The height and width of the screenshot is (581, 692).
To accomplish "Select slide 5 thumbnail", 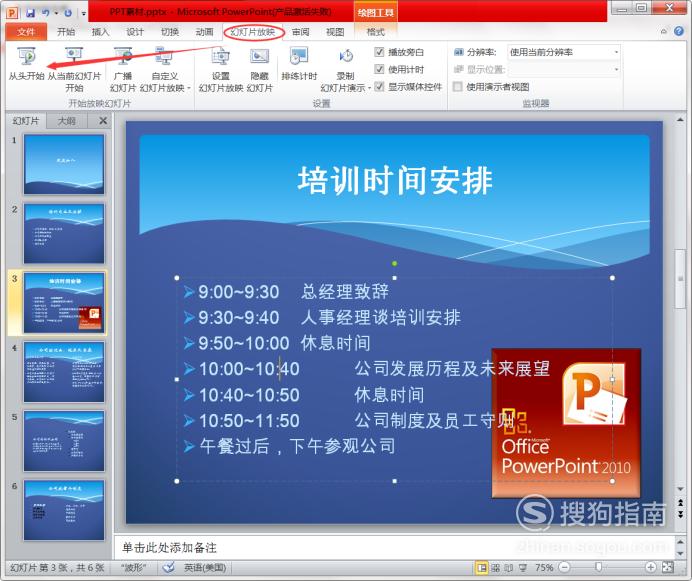I will point(64,441).
